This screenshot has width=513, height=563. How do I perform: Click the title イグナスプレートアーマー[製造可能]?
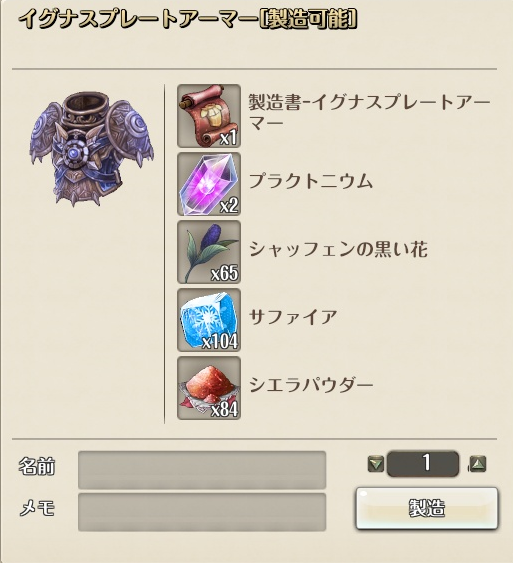coord(187,19)
